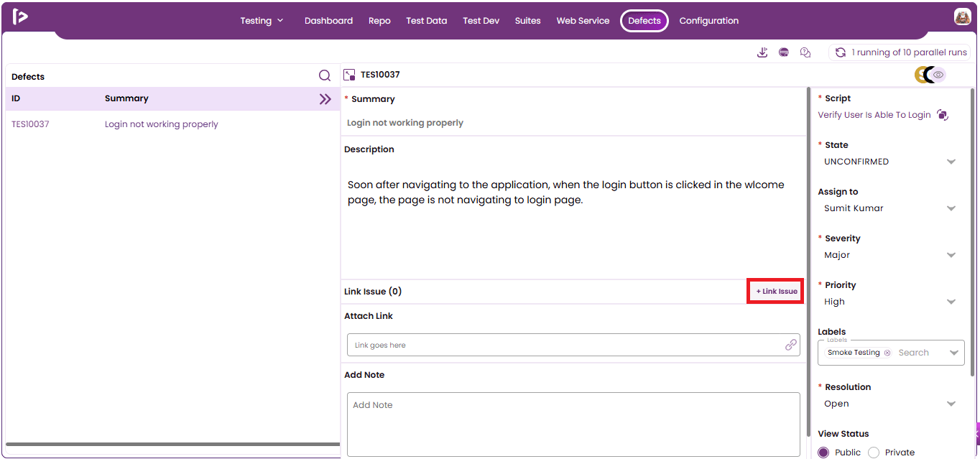This screenshot has width=980, height=459.
Task: Open the Testing project dropdown
Action: pyautogui.click(x=262, y=21)
